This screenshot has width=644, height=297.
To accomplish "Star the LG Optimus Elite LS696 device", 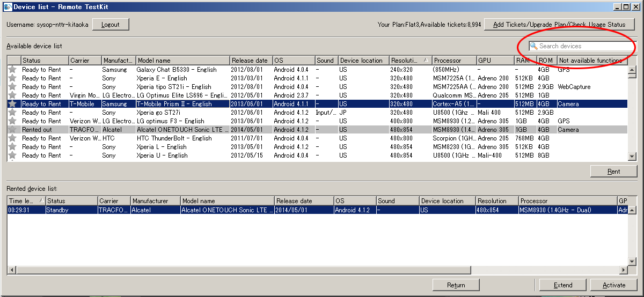I will pos(12,95).
